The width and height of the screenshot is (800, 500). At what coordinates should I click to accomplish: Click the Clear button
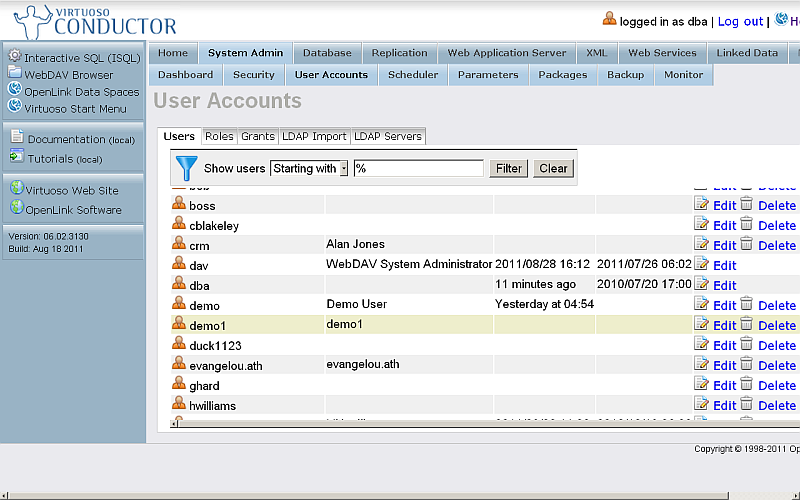553,168
